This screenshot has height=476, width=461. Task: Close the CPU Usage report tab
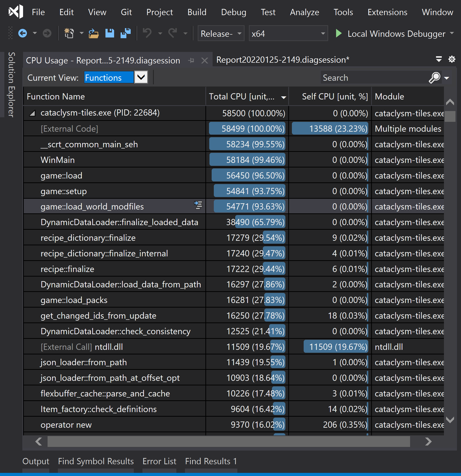(205, 61)
